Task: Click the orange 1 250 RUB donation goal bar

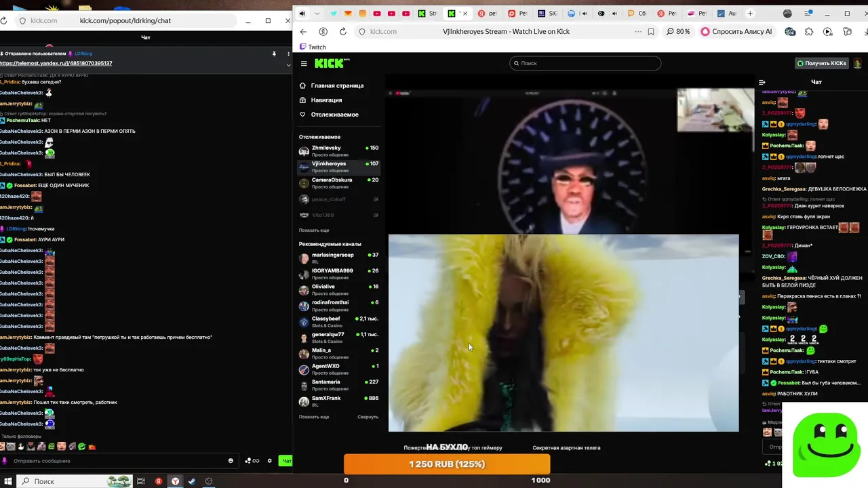Action: pos(447,464)
